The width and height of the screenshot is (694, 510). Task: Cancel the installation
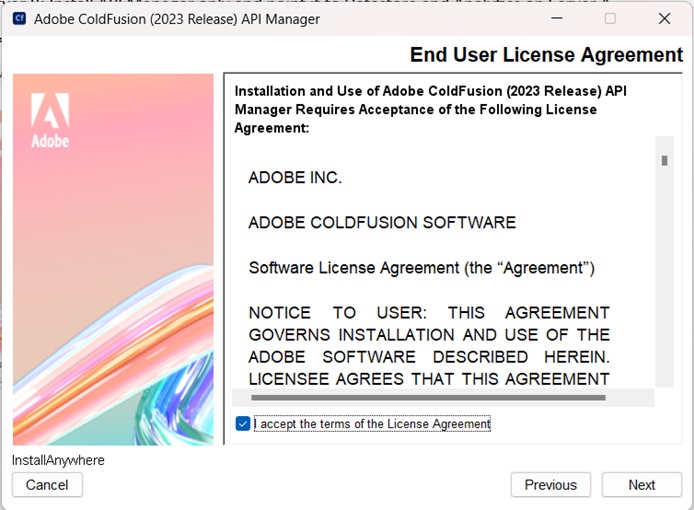(x=47, y=485)
